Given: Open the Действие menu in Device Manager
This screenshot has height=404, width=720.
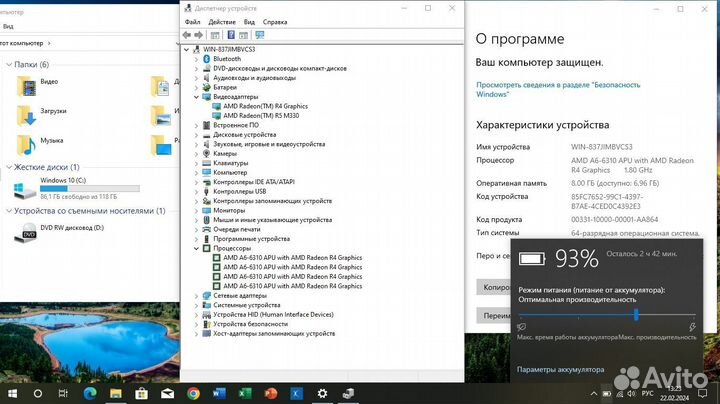Looking at the screenshot, I should click(x=222, y=22).
